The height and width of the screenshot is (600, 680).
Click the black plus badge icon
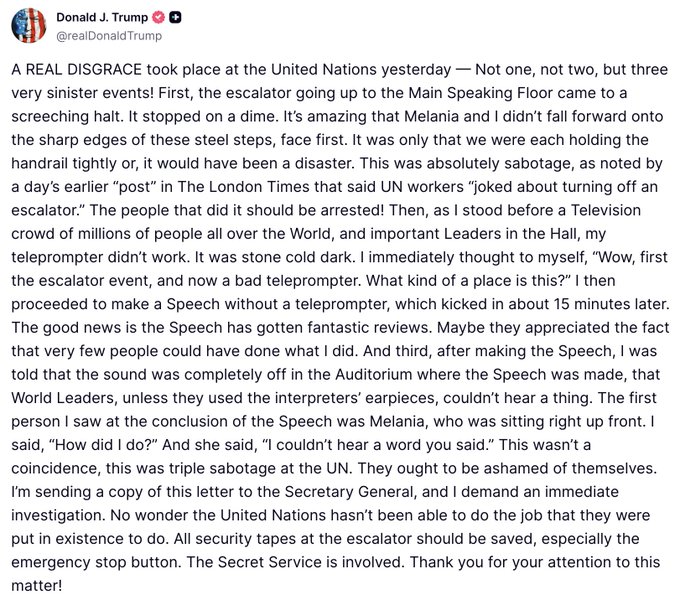[x=176, y=17]
